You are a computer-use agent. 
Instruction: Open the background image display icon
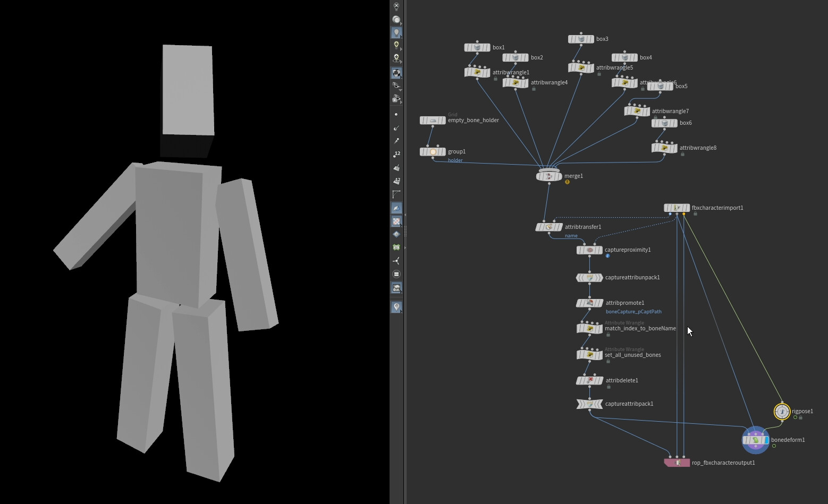coord(396,288)
